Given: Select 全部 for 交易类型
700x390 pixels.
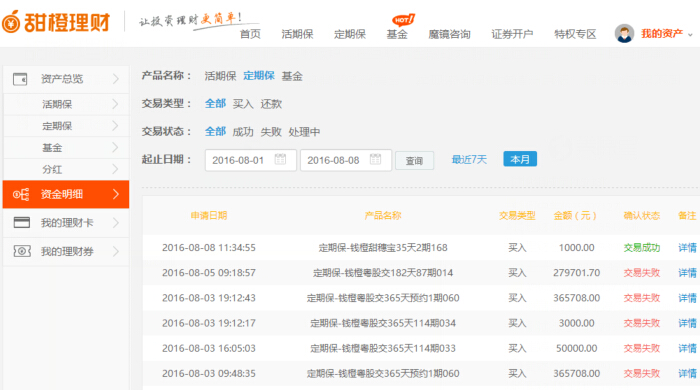Looking at the screenshot, I should tap(215, 104).
